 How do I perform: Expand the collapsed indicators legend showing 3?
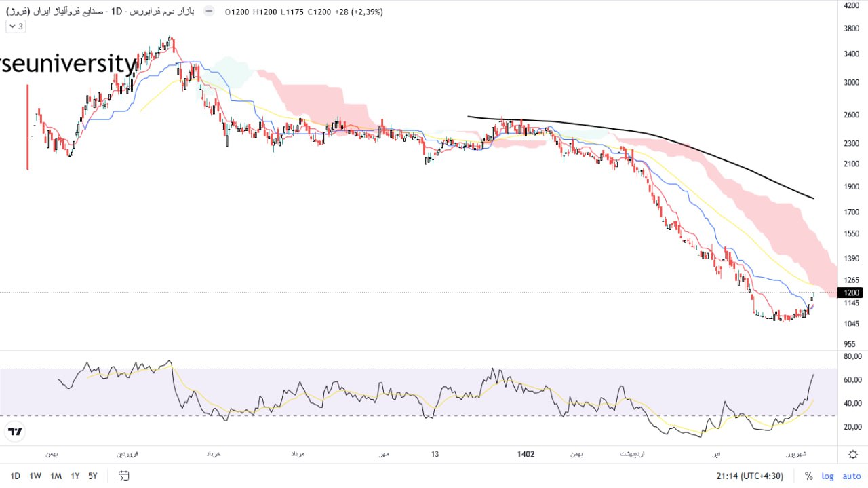click(16, 26)
